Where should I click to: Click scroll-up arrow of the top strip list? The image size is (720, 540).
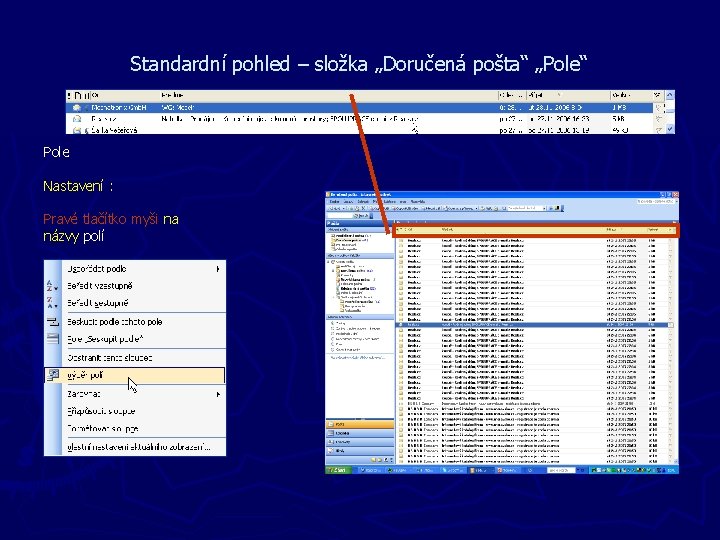(x=670, y=96)
